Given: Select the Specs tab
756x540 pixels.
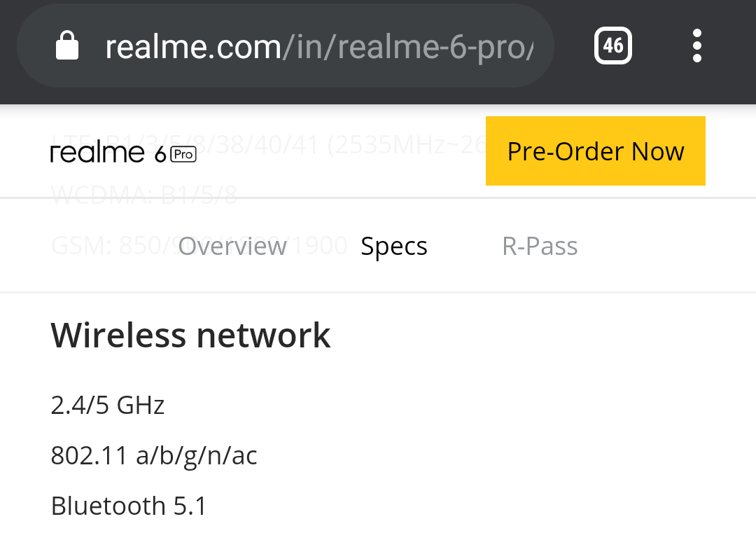Looking at the screenshot, I should click(394, 247).
